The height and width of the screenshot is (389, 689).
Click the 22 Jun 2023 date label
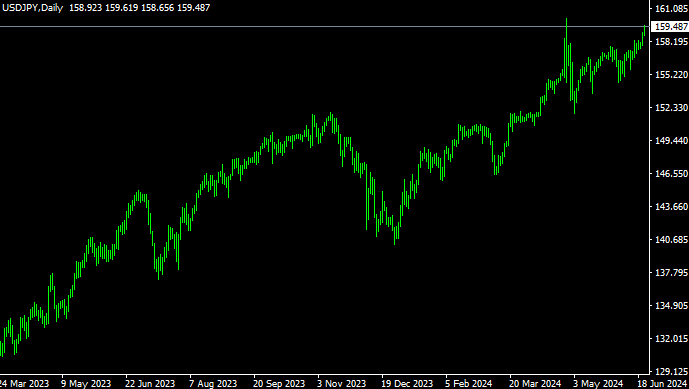pyautogui.click(x=150, y=384)
